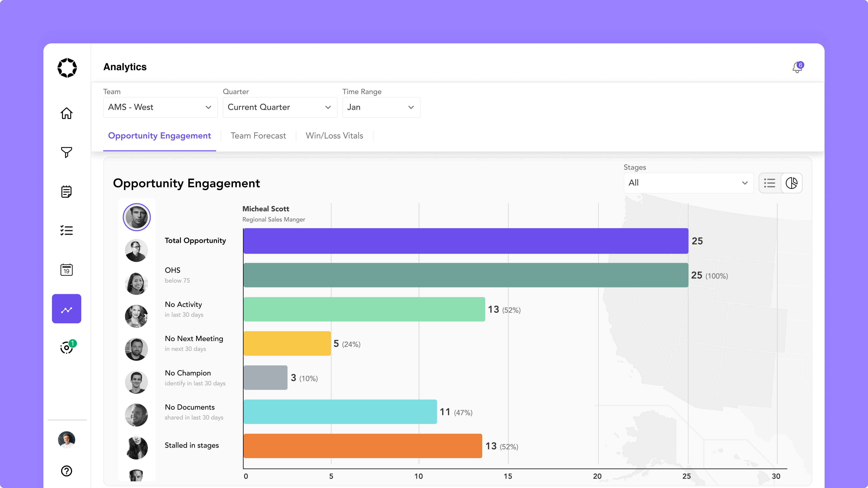Select Micheal Scott's highlighted avatar
Screen dimensions: 868x488
(136, 217)
